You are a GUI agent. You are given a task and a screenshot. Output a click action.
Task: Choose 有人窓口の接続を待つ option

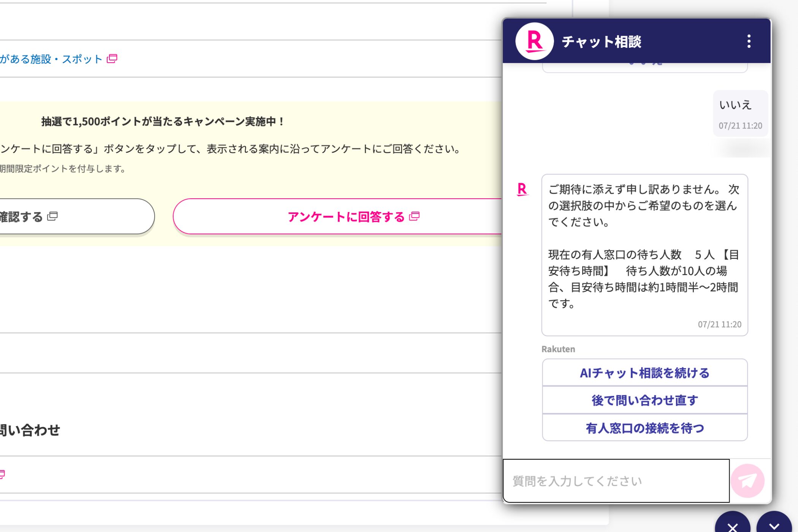pos(645,428)
